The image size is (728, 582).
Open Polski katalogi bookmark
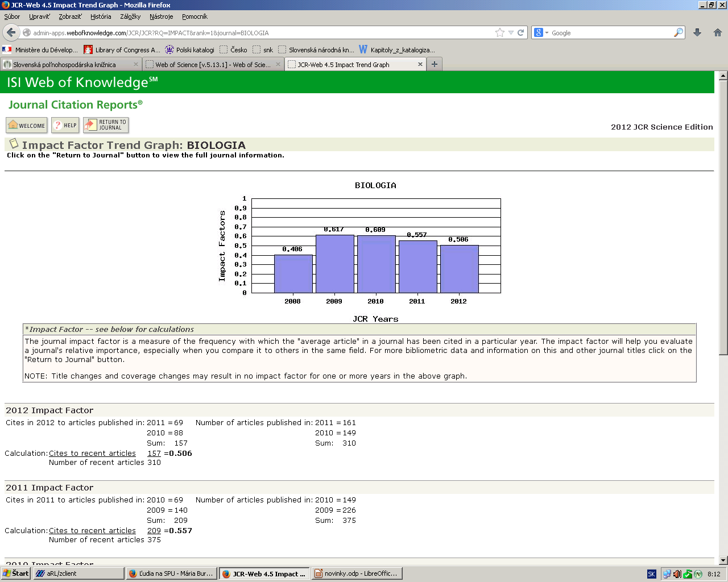pos(190,49)
